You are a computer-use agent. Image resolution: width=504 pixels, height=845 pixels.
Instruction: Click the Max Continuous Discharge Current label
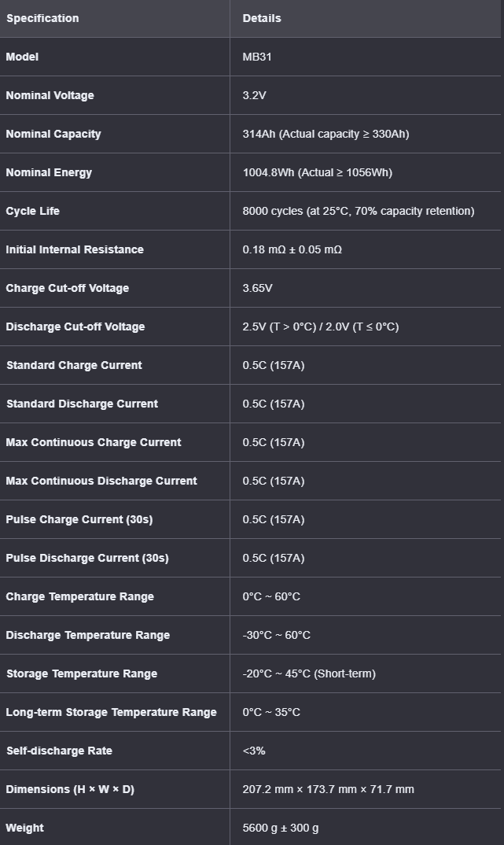tap(101, 481)
